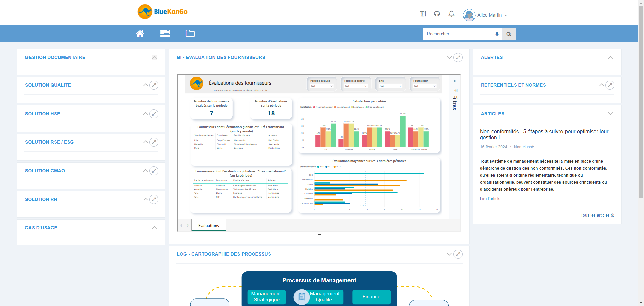The image size is (644, 306).
Task: Open the notifications bell
Action: pyautogui.click(x=451, y=14)
